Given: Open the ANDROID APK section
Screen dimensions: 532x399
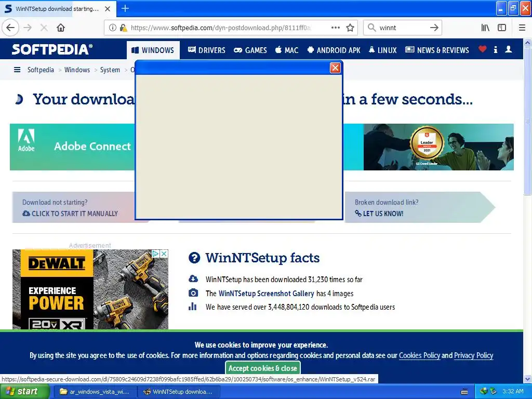Looking at the screenshot, I should pyautogui.click(x=334, y=50).
